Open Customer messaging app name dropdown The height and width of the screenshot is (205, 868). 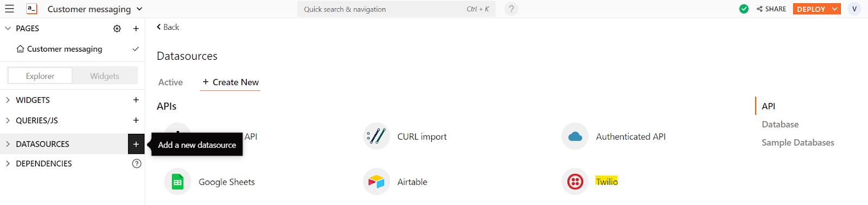[x=139, y=9]
